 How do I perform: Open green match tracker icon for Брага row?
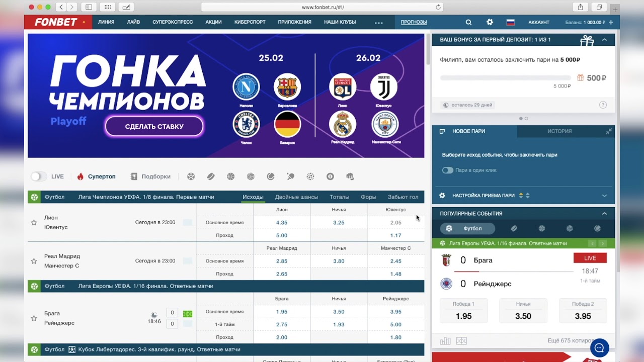pyautogui.click(x=188, y=313)
